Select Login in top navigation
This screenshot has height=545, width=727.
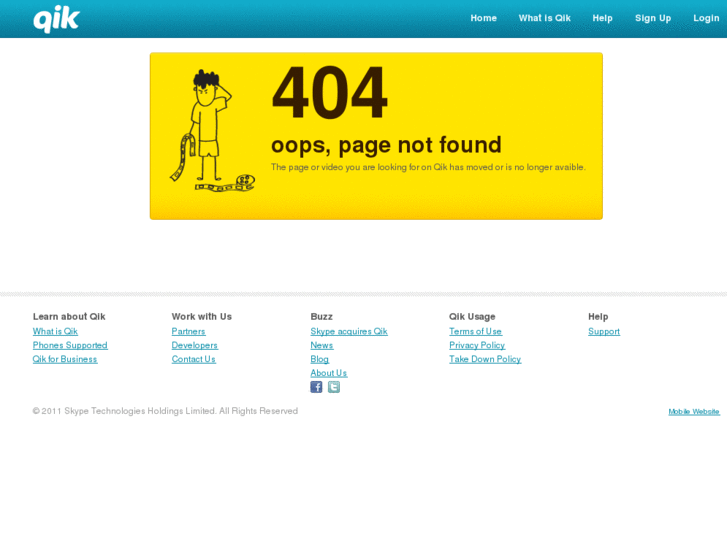(x=706, y=18)
